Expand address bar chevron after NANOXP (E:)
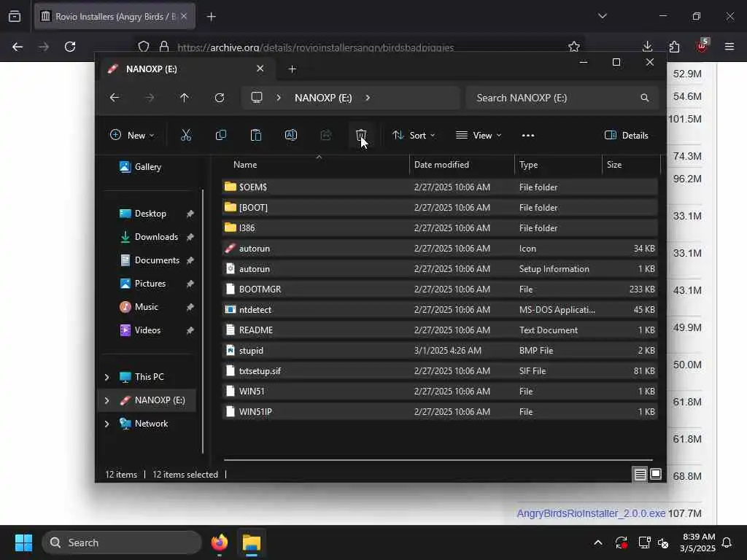747x560 pixels. (368, 98)
